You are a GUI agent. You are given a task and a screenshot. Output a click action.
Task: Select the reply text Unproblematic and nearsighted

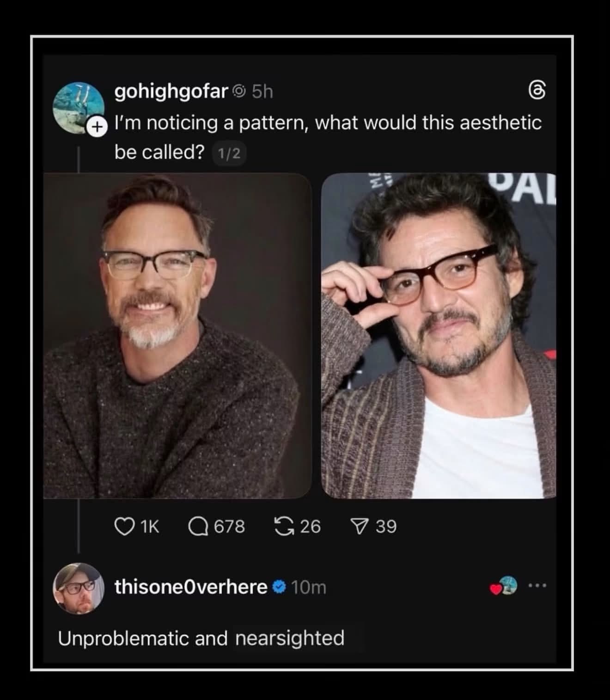(x=201, y=639)
